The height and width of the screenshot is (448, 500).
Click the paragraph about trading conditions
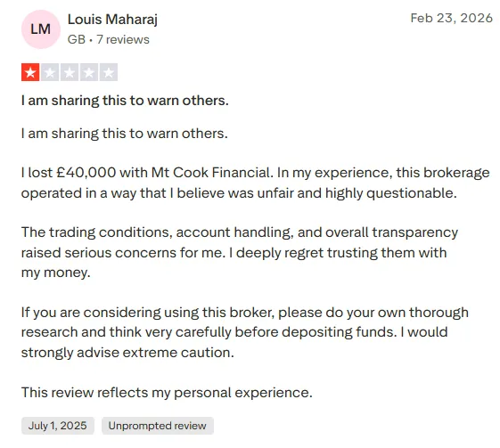[240, 252]
